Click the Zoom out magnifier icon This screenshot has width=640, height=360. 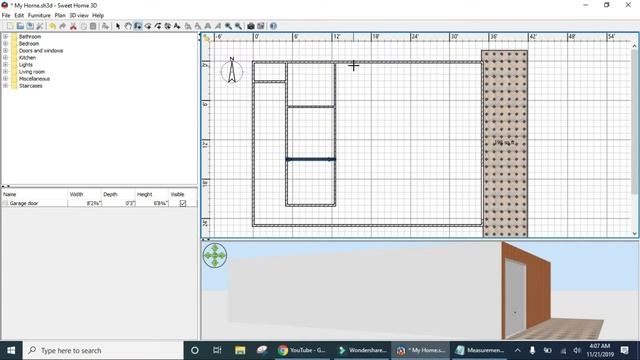(x=238, y=26)
